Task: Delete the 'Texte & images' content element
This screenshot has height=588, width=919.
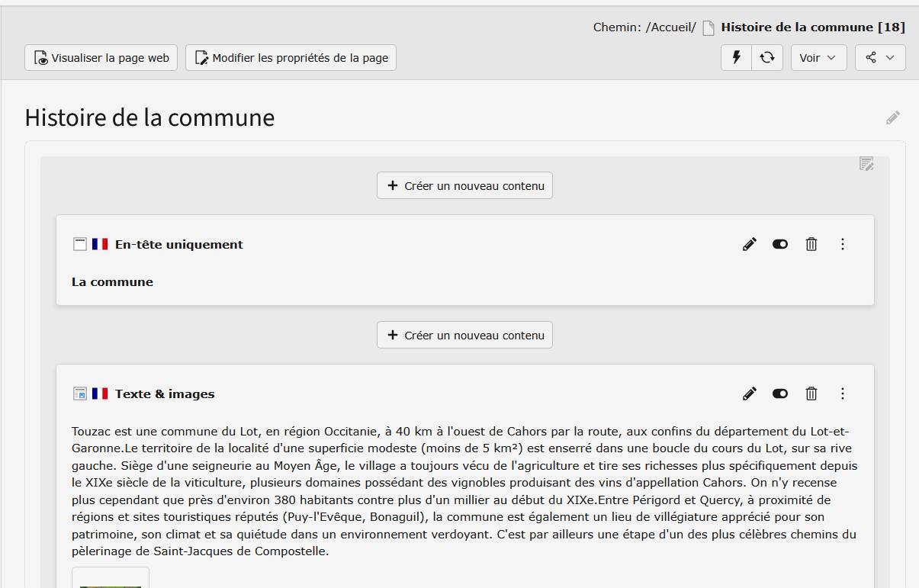Action: click(x=811, y=394)
